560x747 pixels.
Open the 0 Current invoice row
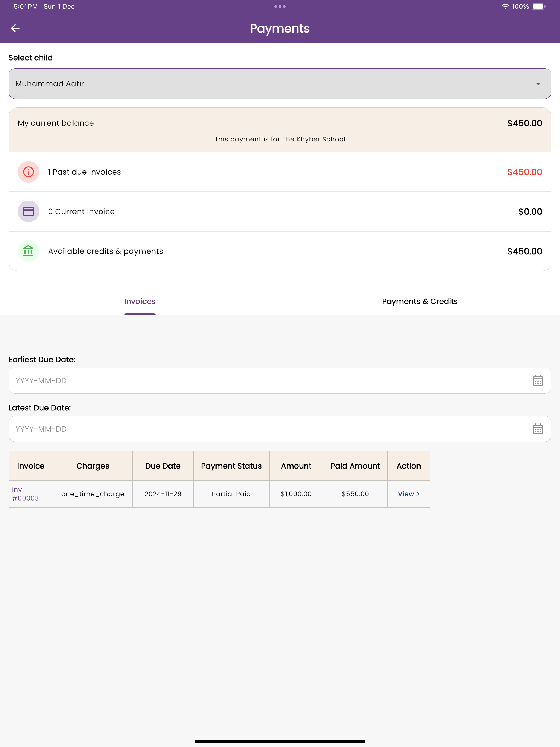280,211
